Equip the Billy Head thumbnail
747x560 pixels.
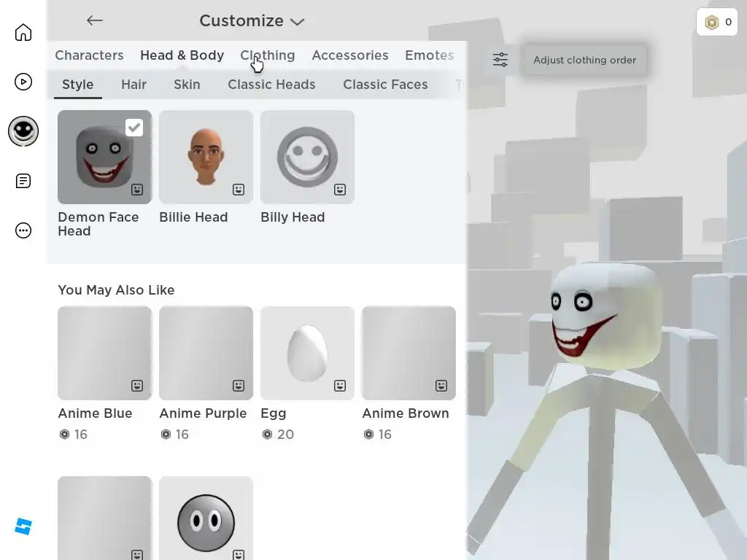[x=307, y=157]
